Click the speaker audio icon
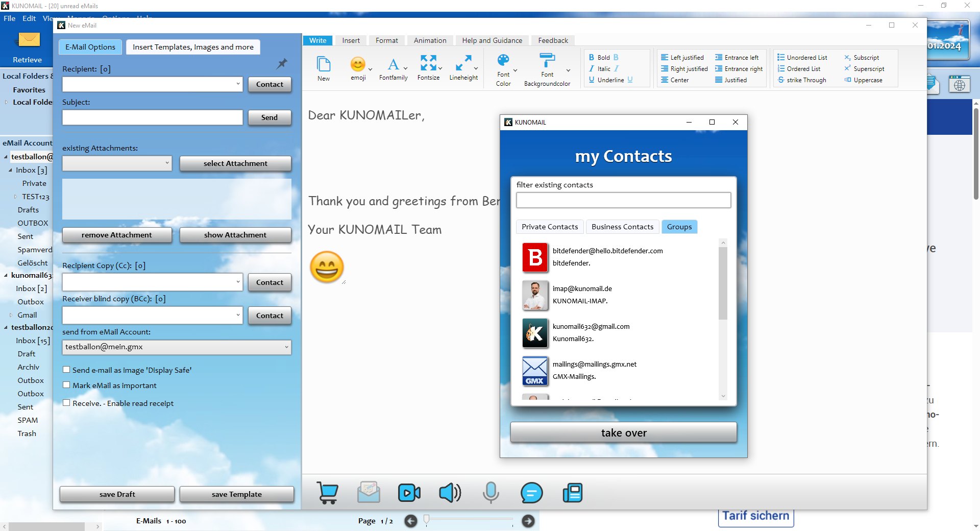This screenshot has height=531, width=980. pos(450,493)
